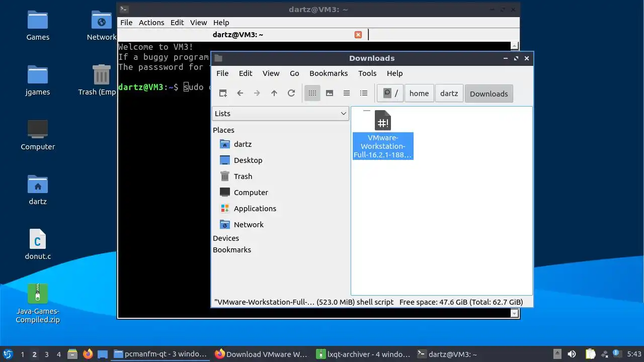Activate dartz@VM3 terminal taskbar entry
Viewport: 644px width, 362px height.
[465, 354]
